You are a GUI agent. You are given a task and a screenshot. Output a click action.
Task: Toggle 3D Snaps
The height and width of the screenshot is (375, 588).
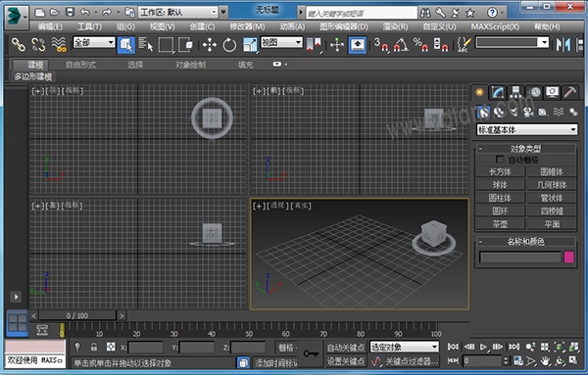381,45
